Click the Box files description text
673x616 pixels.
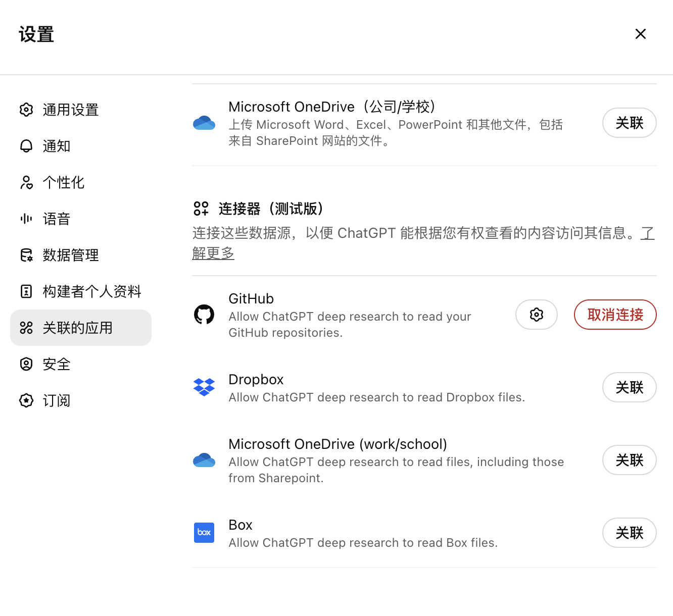click(x=363, y=543)
